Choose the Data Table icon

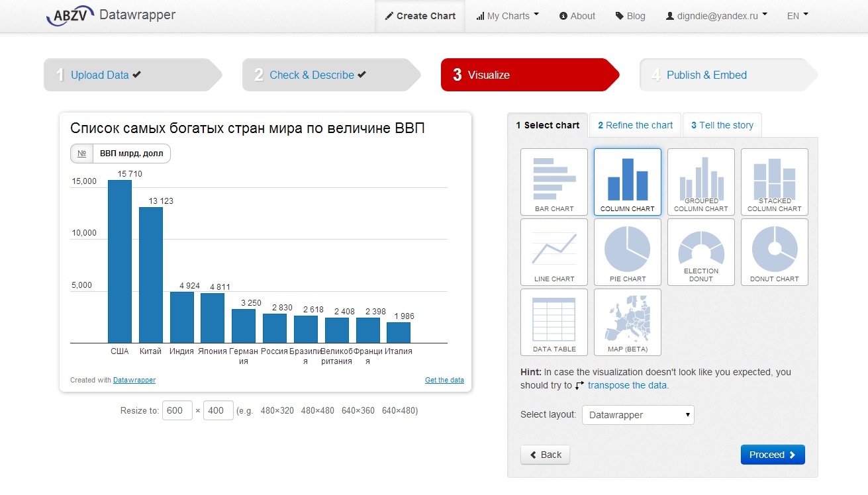(554, 322)
